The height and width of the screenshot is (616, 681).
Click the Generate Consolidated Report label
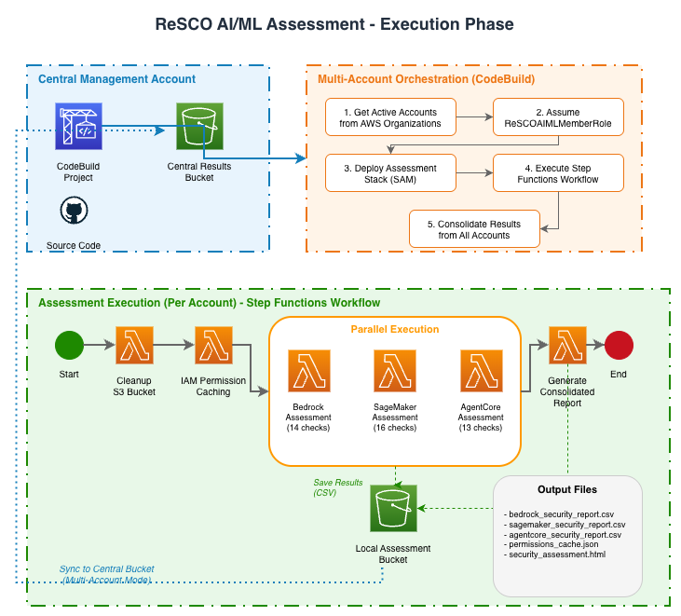click(567, 391)
